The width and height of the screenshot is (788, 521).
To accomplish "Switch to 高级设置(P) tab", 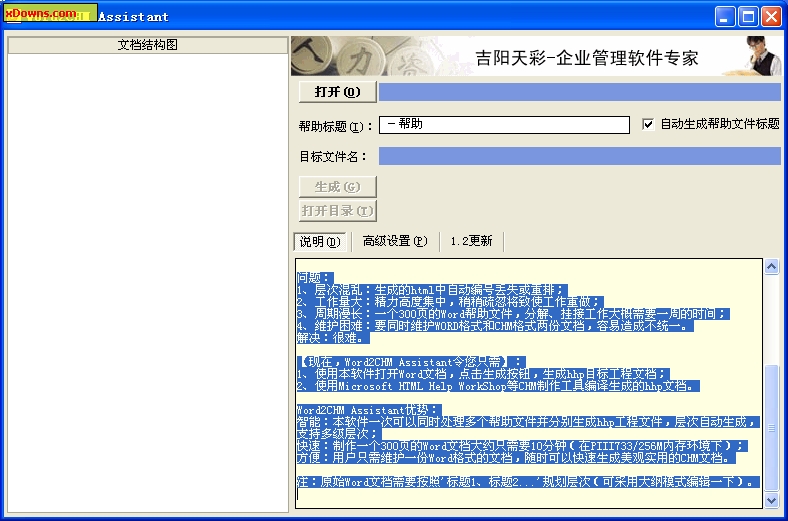I will click(395, 241).
